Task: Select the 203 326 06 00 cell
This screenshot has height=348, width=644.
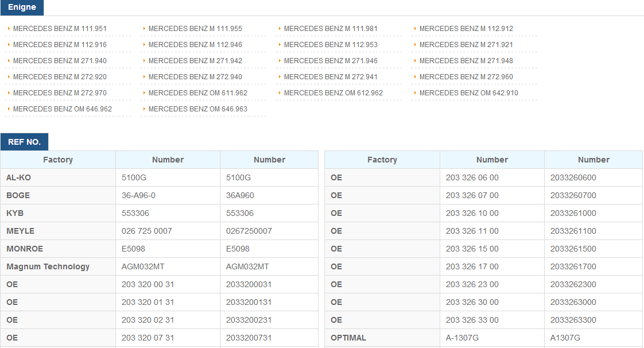Action: tap(492, 177)
